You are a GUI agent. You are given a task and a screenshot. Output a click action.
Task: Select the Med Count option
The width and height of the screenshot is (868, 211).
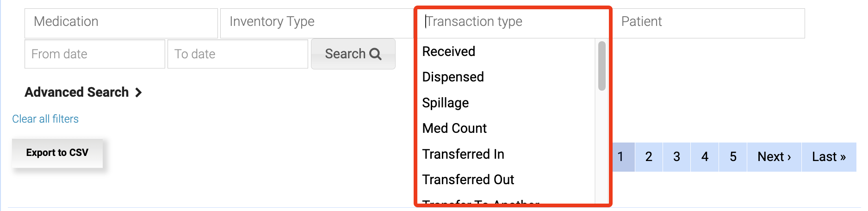[454, 128]
